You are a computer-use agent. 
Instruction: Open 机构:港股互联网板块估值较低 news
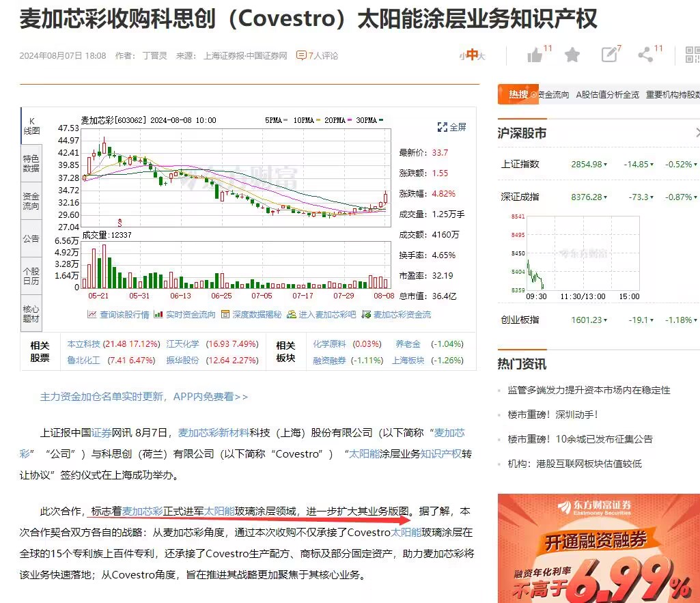(x=574, y=464)
